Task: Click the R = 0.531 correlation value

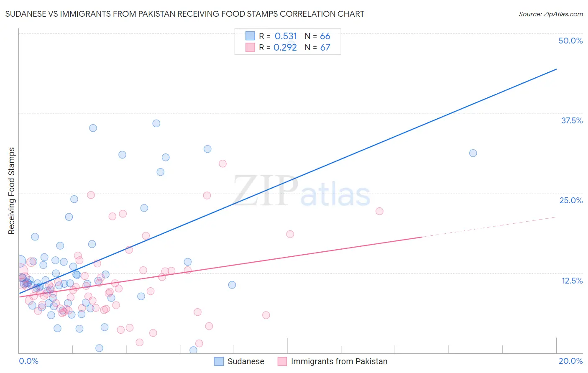Action: [278, 36]
